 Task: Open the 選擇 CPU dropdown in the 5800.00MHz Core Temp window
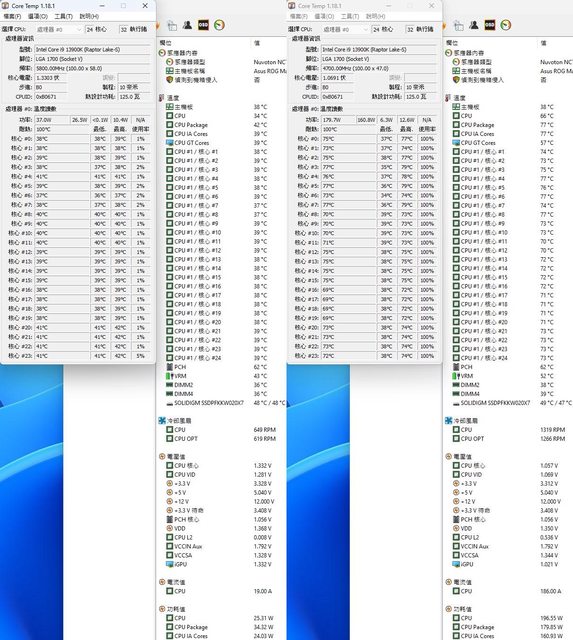click(x=59, y=29)
